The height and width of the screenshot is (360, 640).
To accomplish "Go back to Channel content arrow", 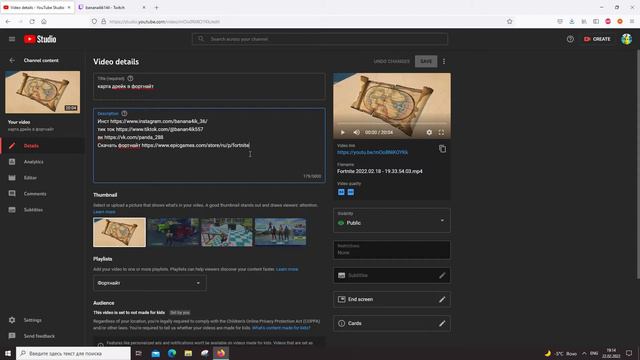I will 12,60.
